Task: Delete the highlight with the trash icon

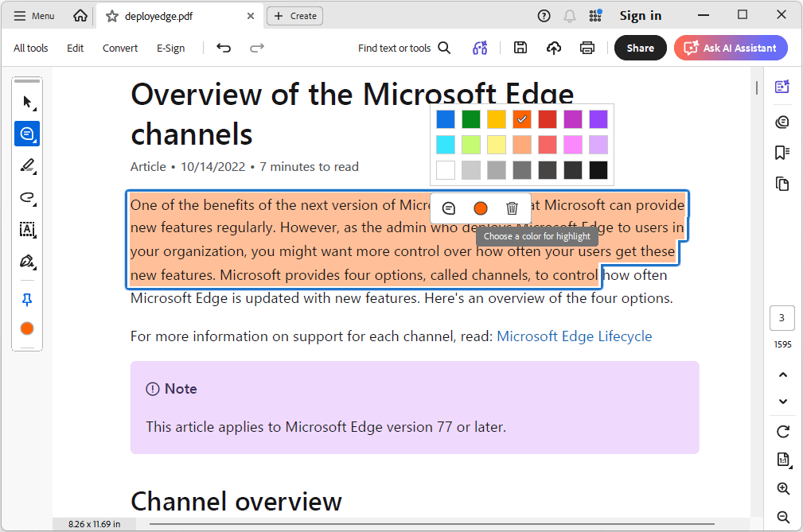Action: (513, 208)
